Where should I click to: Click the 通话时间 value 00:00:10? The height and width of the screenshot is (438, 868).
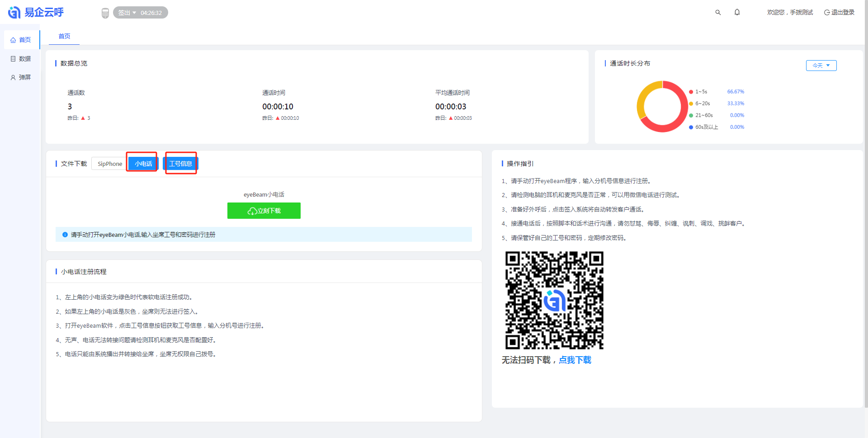coord(278,107)
